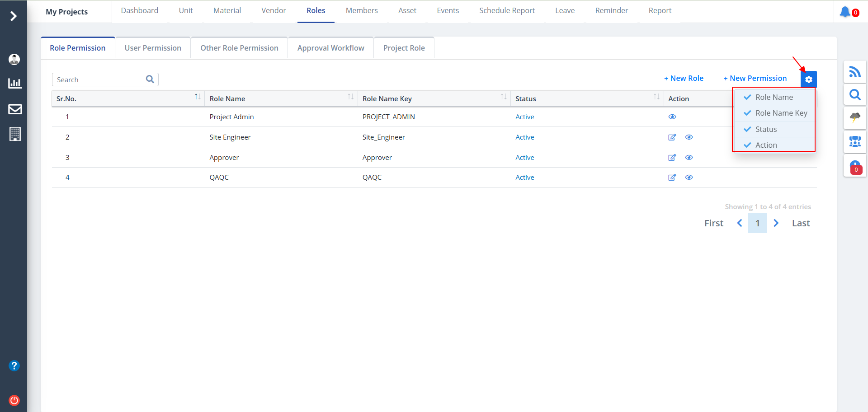Click the bar chart icon in left sidebar

(15, 83)
